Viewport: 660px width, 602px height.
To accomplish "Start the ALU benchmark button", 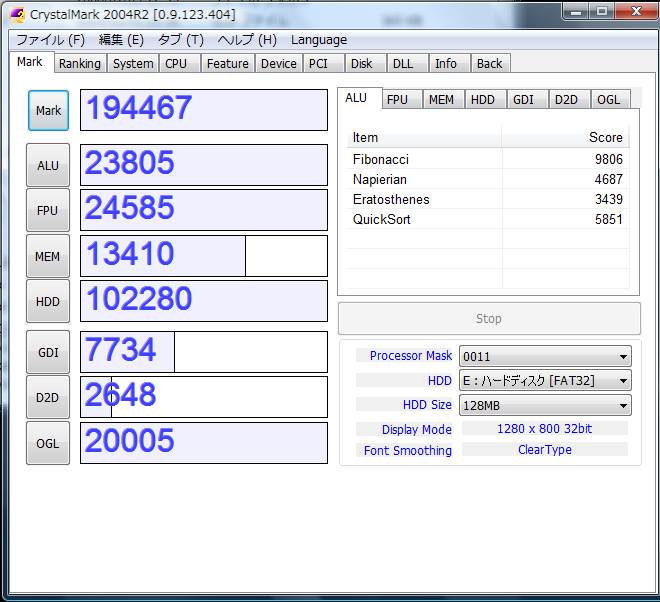I will (x=48, y=165).
